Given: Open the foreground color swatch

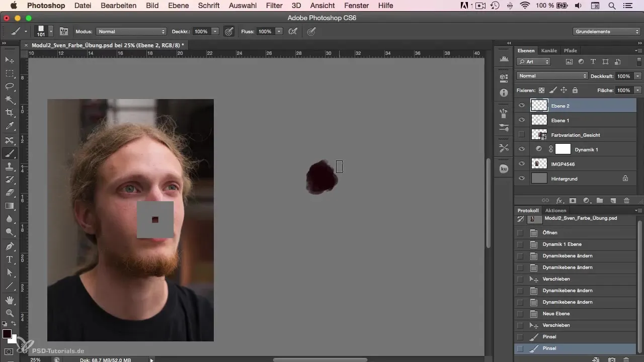Looking at the screenshot, I should point(7,334).
